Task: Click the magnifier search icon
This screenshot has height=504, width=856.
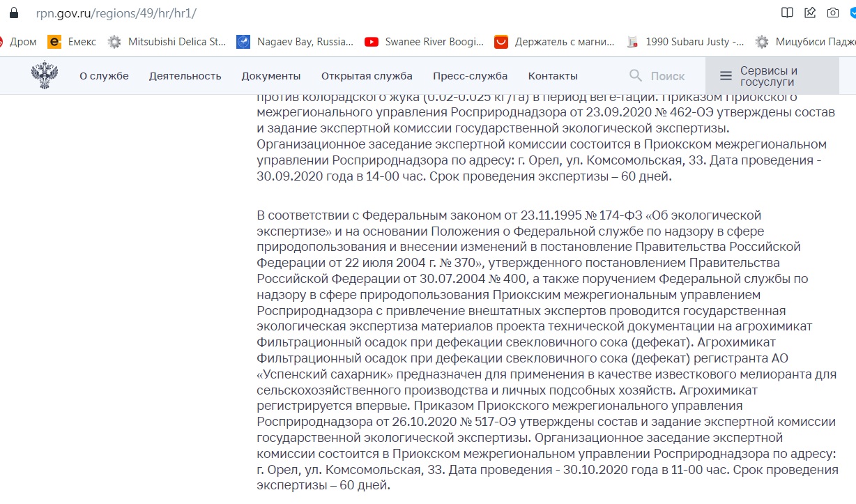Action: pos(635,75)
